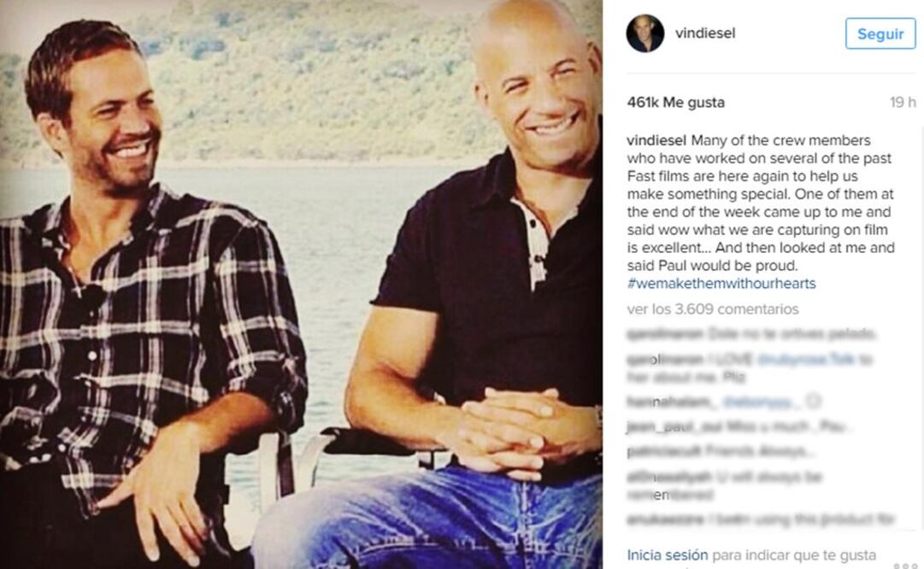Click vindiesel username at start of caption
The image size is (924, 569).
(x=656, y=140)
